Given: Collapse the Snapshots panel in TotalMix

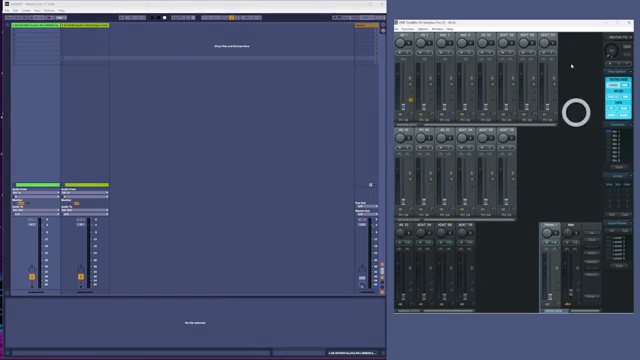Looking at the screenshot, I should click(631, 124).
